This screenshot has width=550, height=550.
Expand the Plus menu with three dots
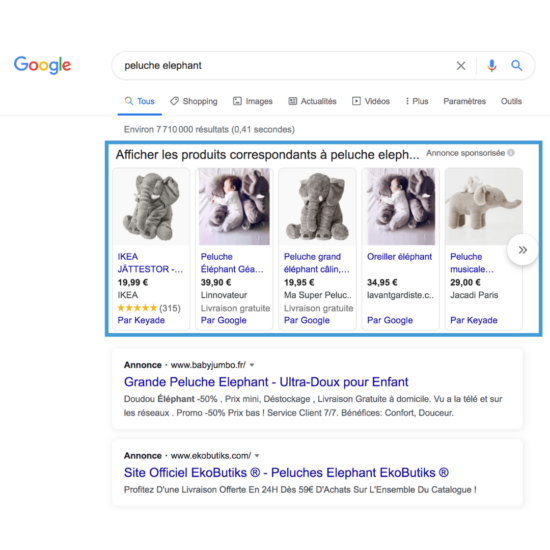[417, 101]
